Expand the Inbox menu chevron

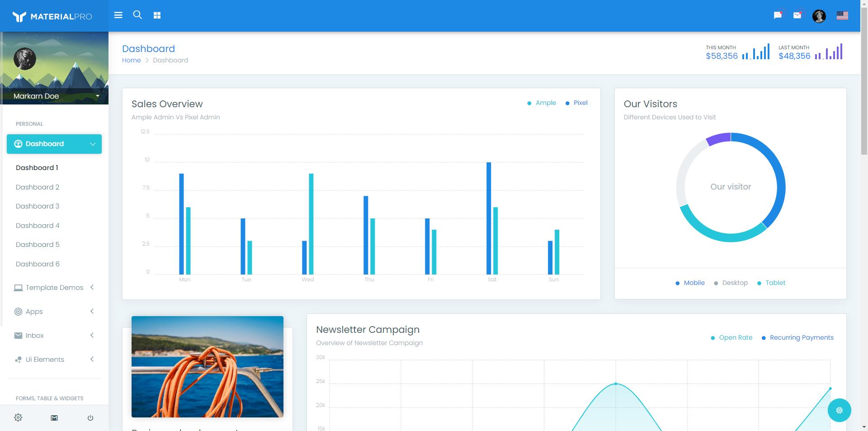[x=92, y=335]
